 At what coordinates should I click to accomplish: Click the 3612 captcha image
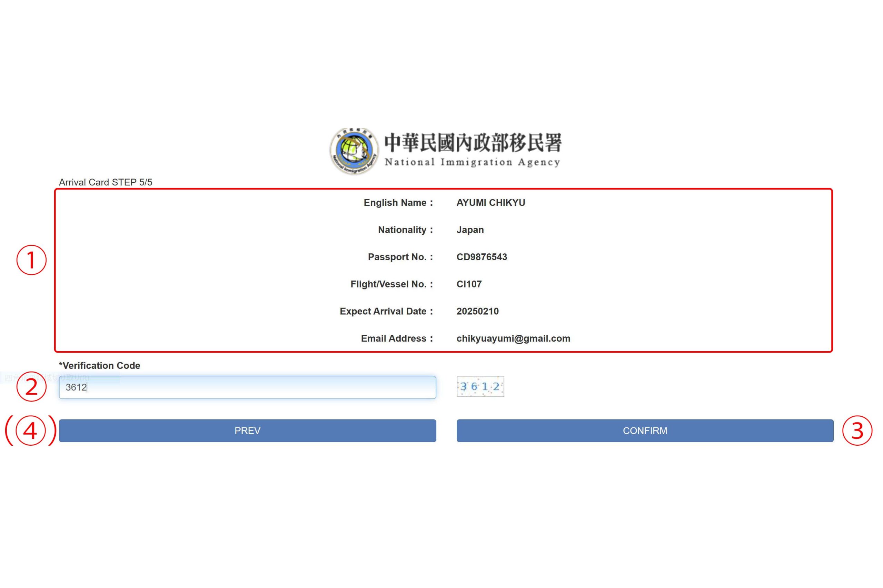tap(480, 386)
